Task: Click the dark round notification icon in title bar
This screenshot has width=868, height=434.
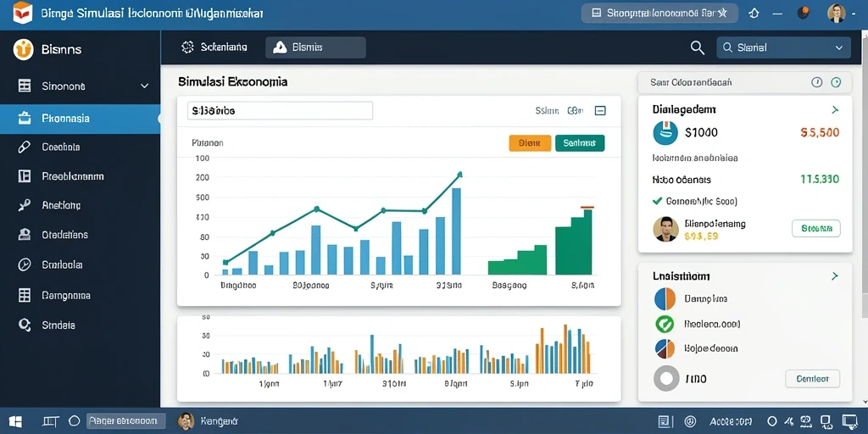Action: 803,13
